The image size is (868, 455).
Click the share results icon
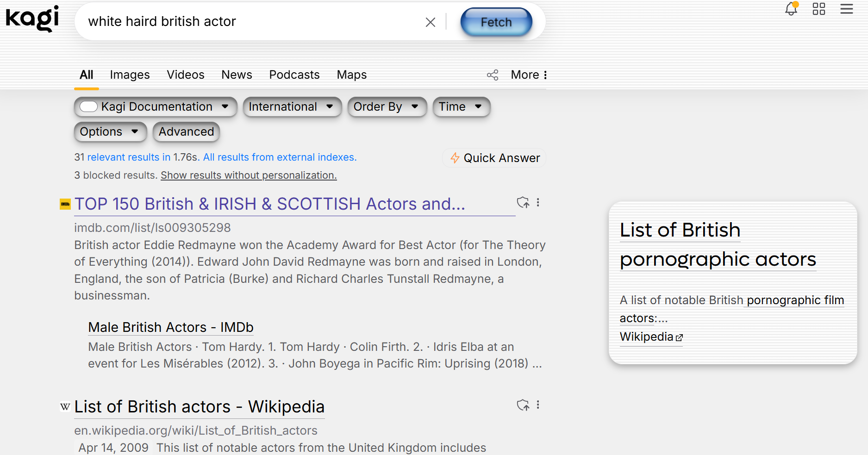click(x=493, y=75)
